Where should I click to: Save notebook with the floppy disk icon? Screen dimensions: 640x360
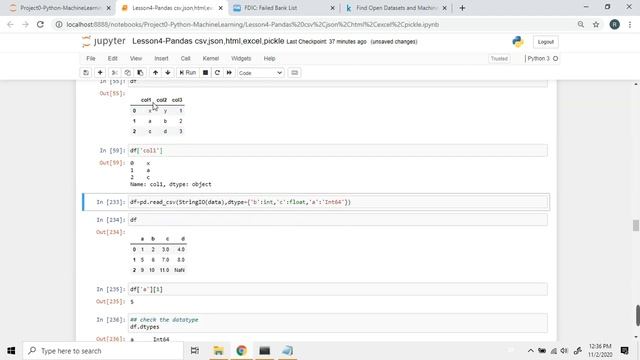[86, 73]
